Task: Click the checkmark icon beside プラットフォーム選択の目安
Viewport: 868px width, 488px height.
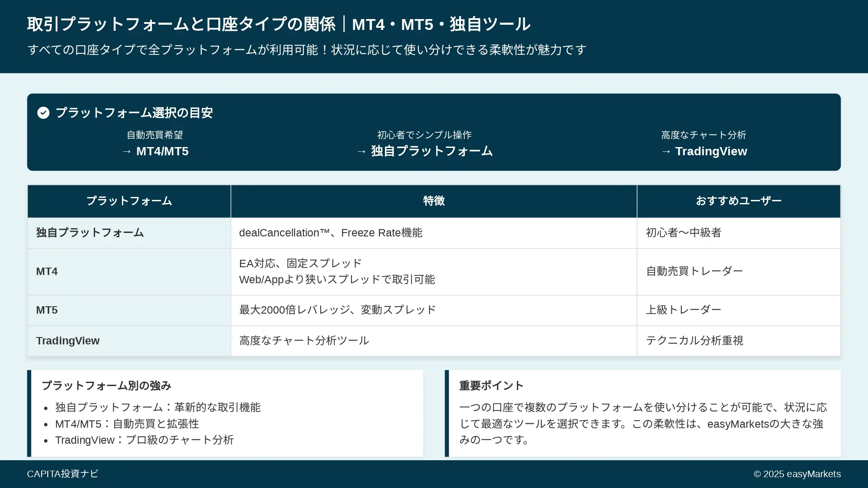Action: [43, 113]
